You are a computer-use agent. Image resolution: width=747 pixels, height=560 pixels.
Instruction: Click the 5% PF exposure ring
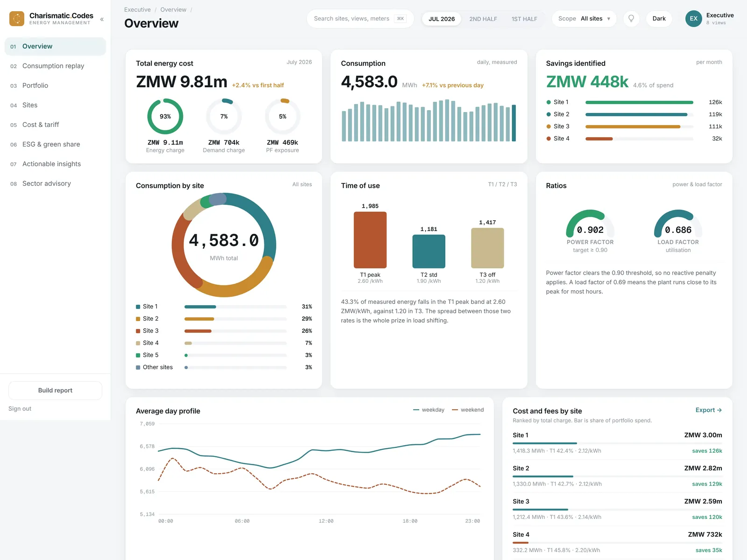tap(282, 116)
